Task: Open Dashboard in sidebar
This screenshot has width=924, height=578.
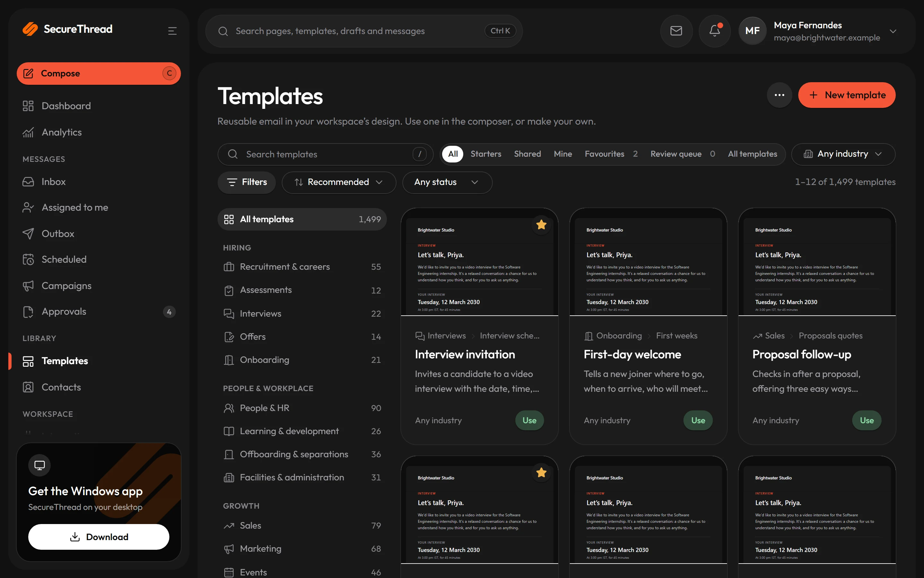Action: tap(98, 106)
